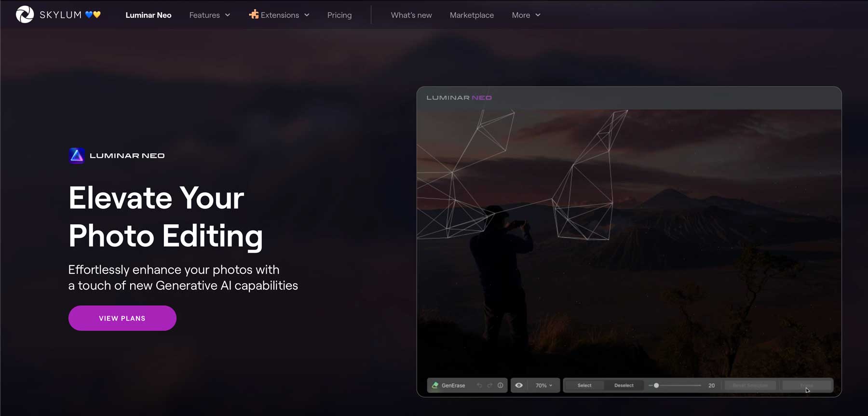Switch to Select mode
This screenshot has height=416, width=868.
[584, 385]
